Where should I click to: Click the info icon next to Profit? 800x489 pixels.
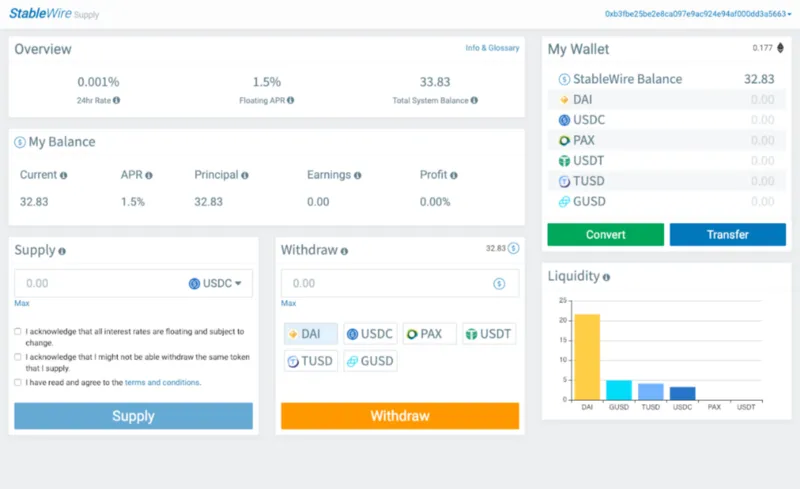point(454,175)
